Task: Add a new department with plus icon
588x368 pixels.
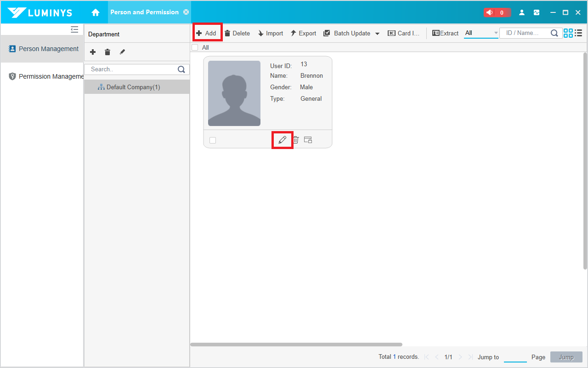Action: click(x=93, y=52)
